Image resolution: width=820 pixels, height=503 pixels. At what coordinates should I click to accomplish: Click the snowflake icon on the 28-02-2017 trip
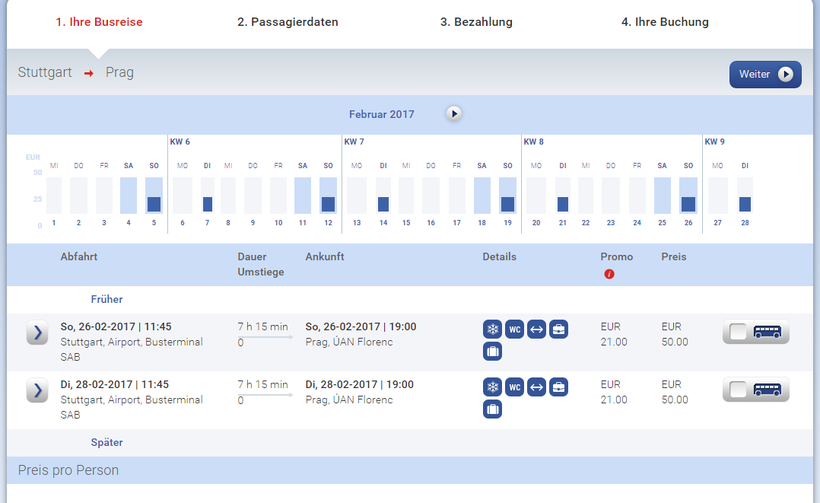[x=492, y=387]
